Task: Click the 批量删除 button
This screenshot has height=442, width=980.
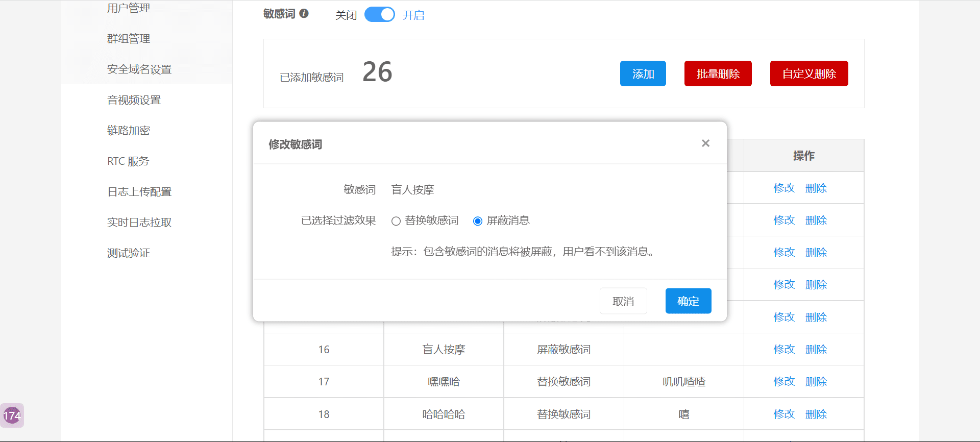Action: tap(718, 73)
